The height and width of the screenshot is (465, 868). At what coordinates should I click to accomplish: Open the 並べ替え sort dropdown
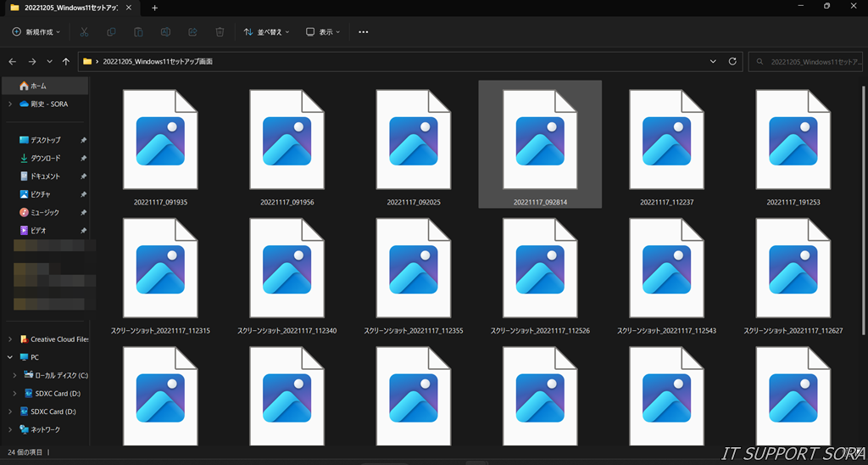(266, 31)
